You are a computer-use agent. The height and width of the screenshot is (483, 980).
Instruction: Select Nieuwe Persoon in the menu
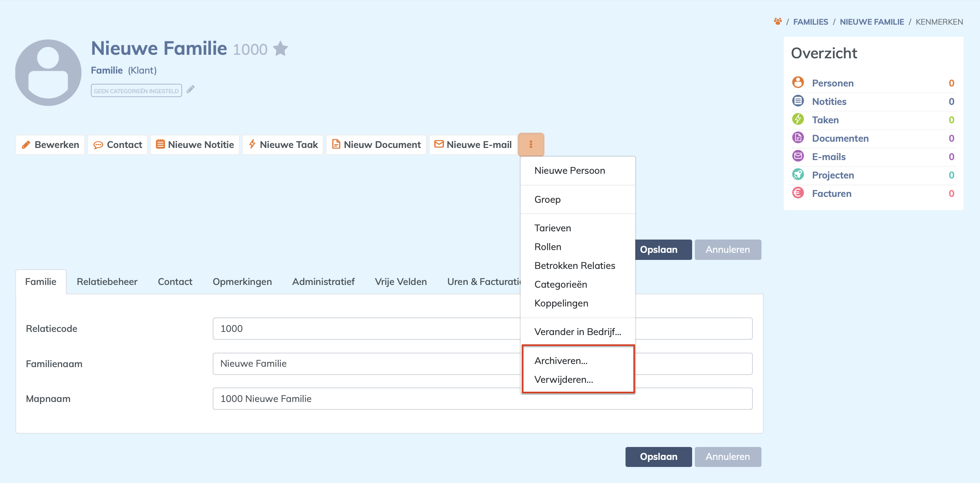coord(570,171)
